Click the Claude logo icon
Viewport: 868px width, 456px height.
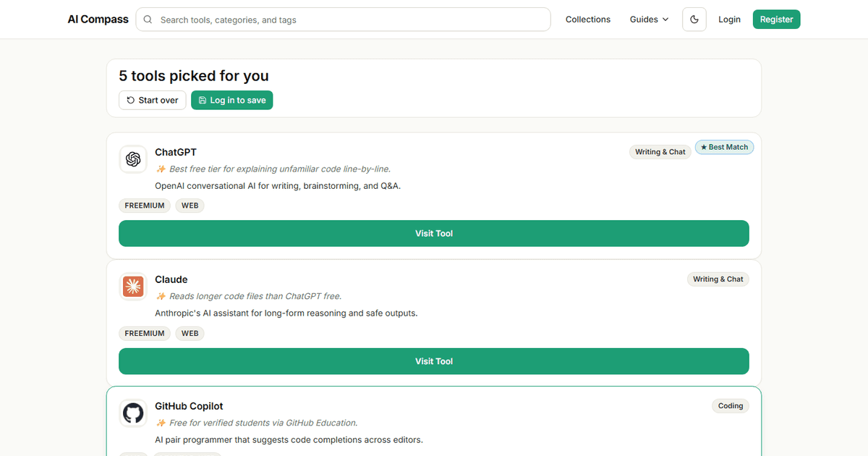click(132, 287)
